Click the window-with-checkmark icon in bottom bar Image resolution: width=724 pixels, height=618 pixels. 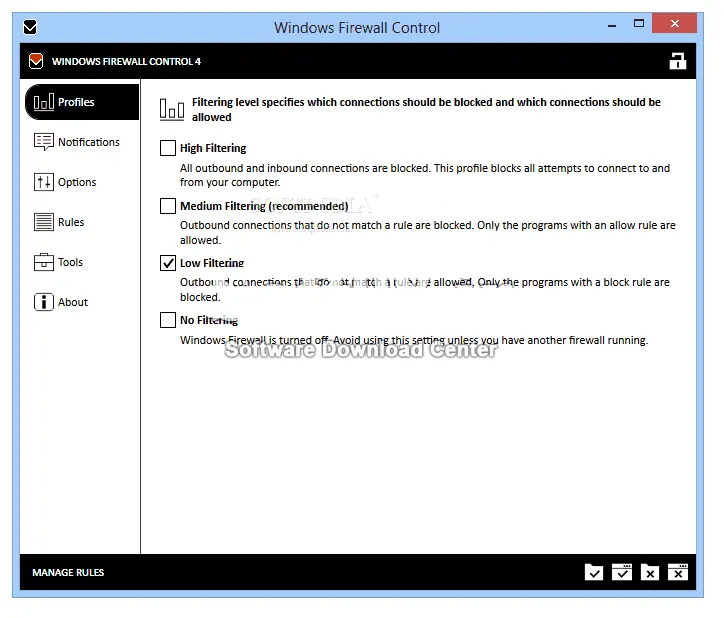pyautogui.click(x=622, y=572)
